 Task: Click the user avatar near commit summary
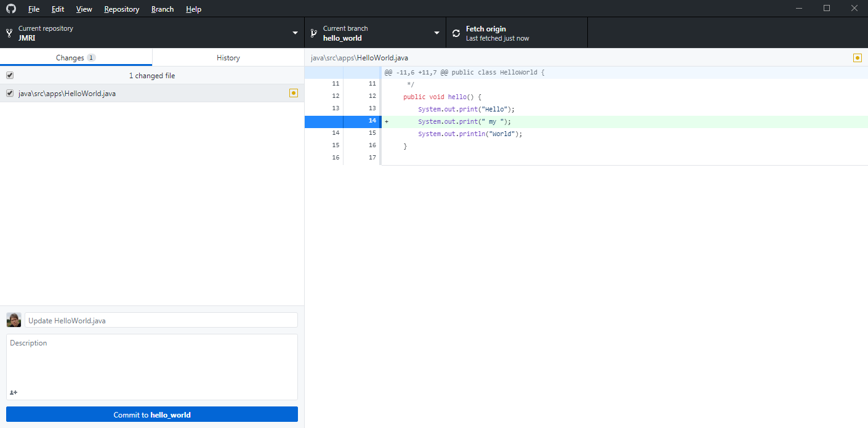tap(14, 320)
